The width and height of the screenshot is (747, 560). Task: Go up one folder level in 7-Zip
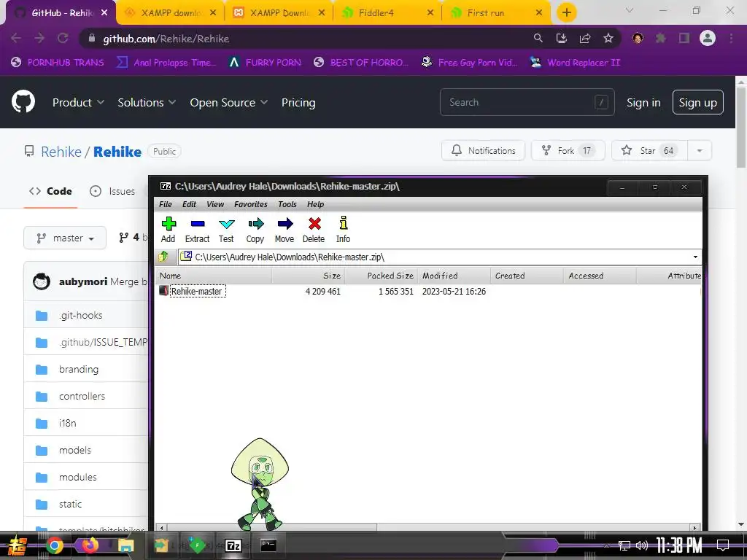point(163,257)
